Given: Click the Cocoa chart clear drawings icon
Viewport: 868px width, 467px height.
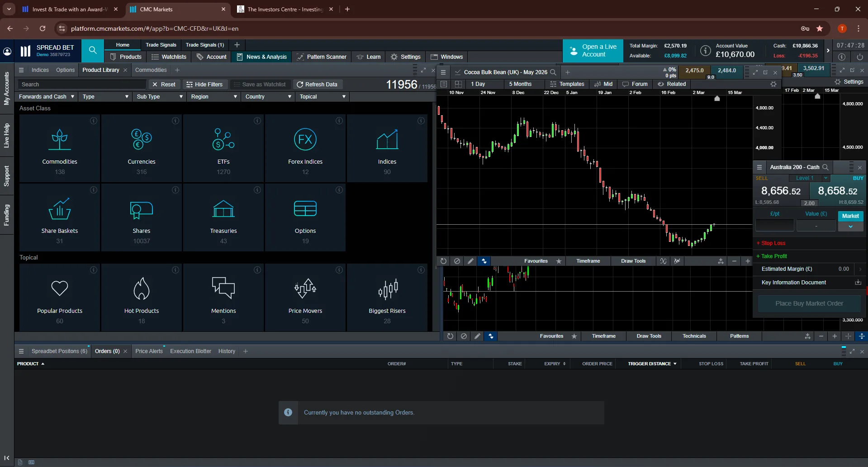Looking at the screenshot, I should 457,261.
